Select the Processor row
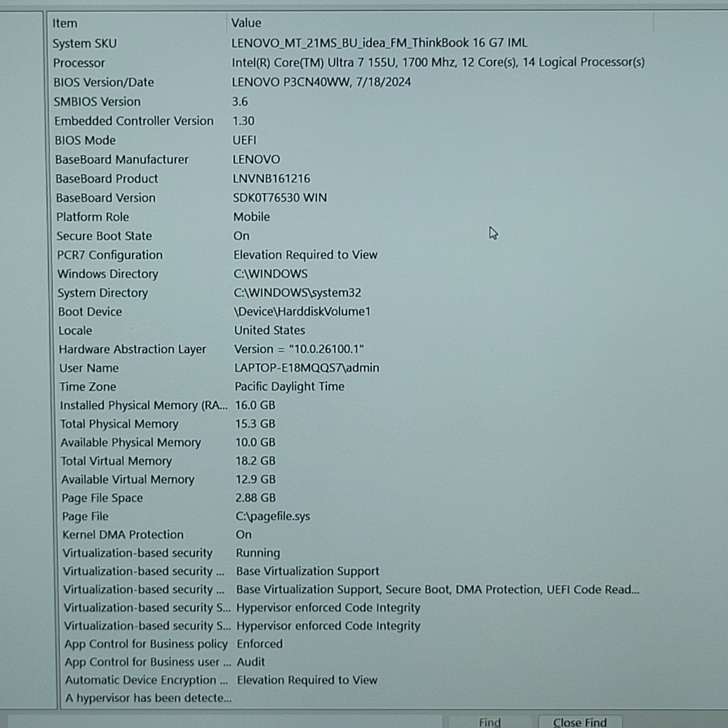This screenshot has height=728, width=728. [x=79, y=63]
